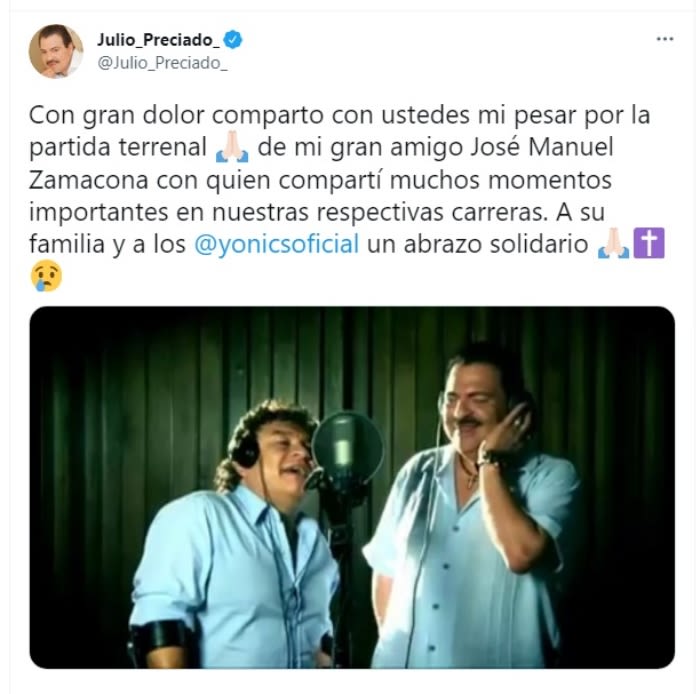Click the word 'Zamacona' in the tweet
This screenshot has height=694, width=700.
coord(88,180)
